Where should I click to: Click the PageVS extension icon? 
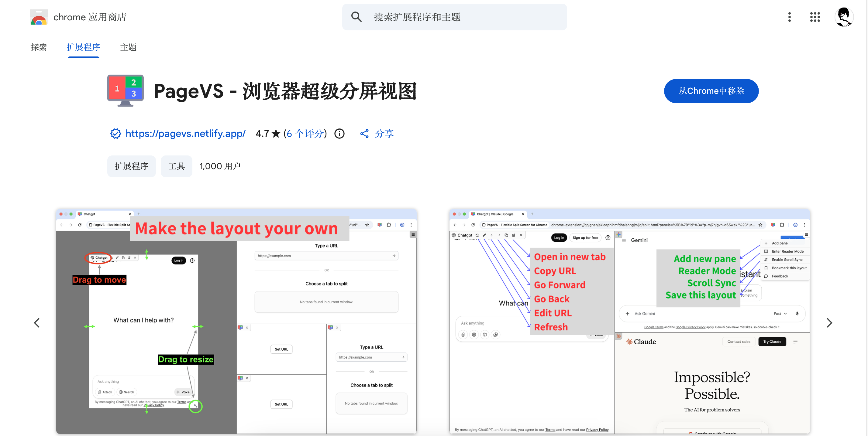click(x=125, y=90)
